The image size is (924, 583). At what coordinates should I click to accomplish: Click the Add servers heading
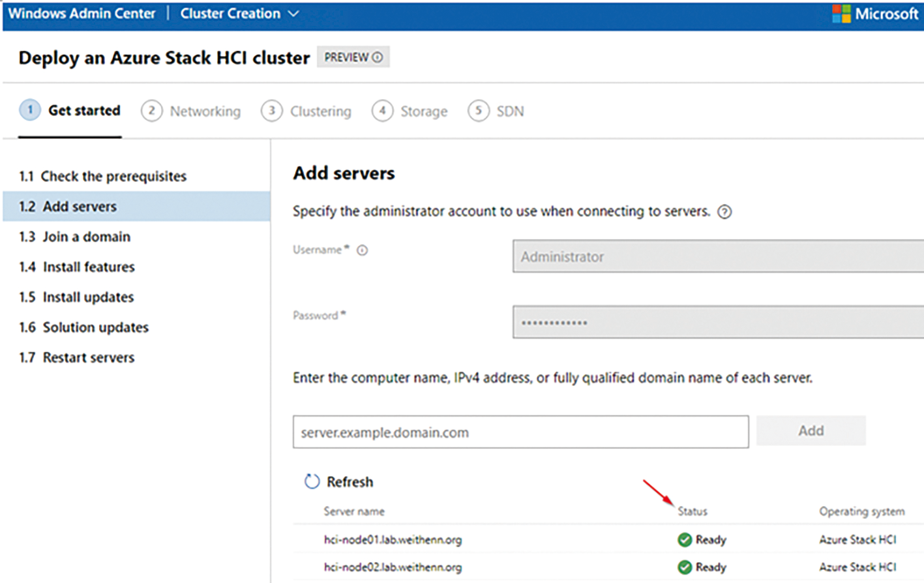[x=344, y=173]
